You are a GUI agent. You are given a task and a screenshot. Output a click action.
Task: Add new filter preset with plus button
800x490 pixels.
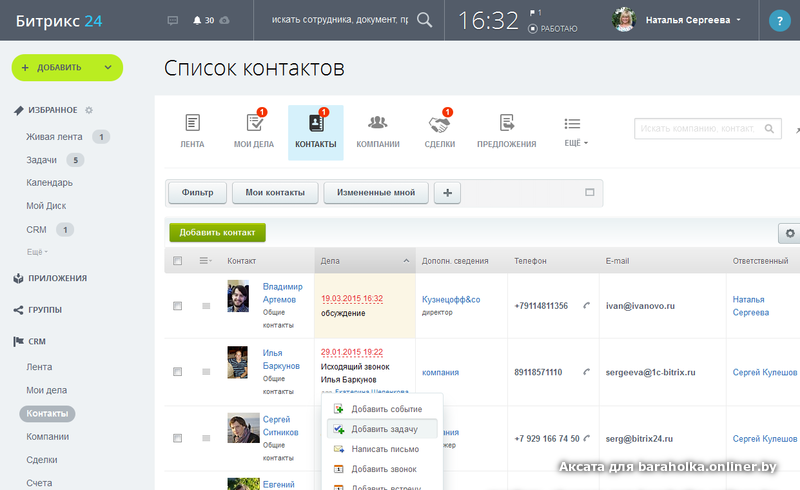[x=447, y=193]
